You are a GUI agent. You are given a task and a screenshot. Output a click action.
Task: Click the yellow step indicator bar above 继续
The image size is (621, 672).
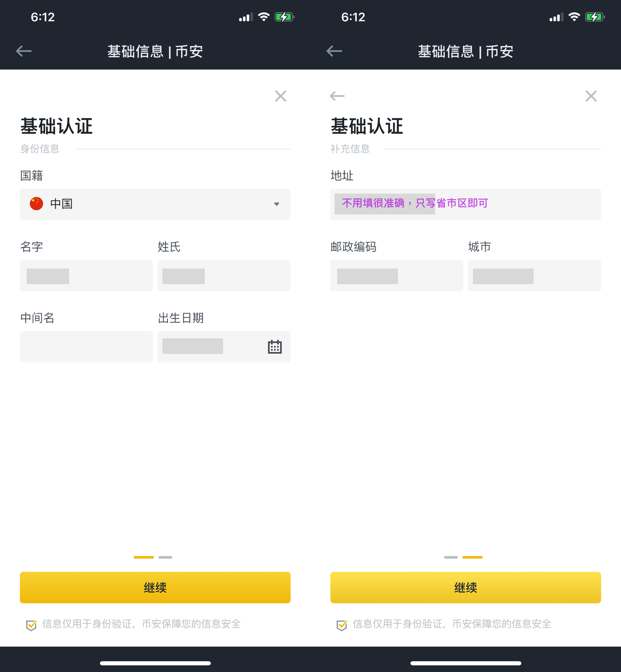(x=144, y=557)
